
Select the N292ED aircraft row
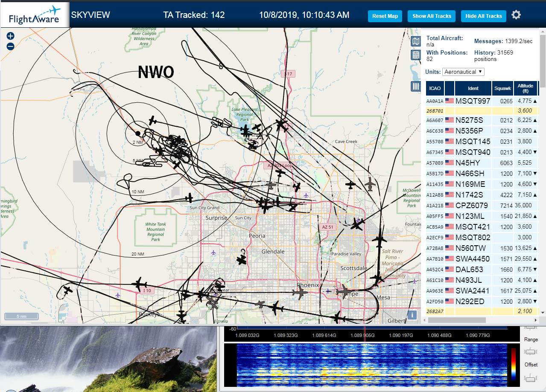tap(482, 302)
